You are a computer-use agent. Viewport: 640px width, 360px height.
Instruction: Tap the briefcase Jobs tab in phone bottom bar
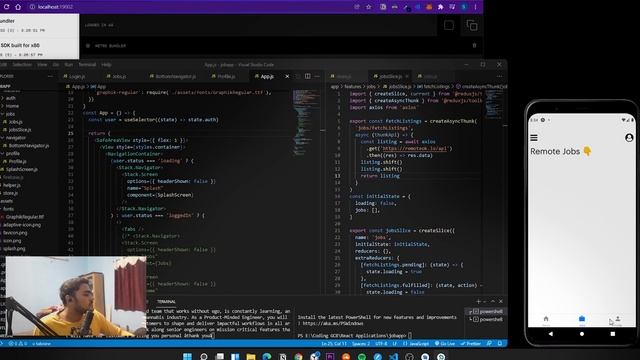click(x=582, y=319)
